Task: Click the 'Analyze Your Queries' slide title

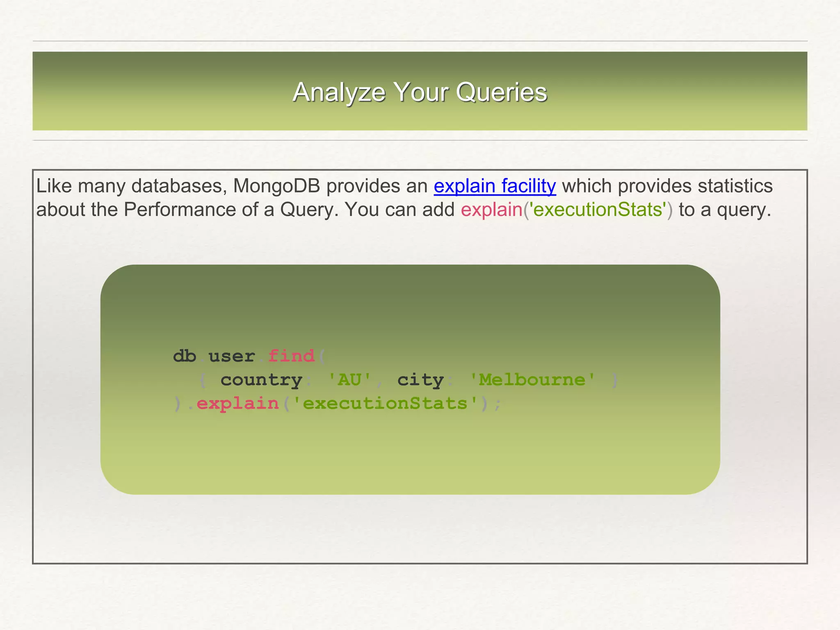Action: click(420, 92)
